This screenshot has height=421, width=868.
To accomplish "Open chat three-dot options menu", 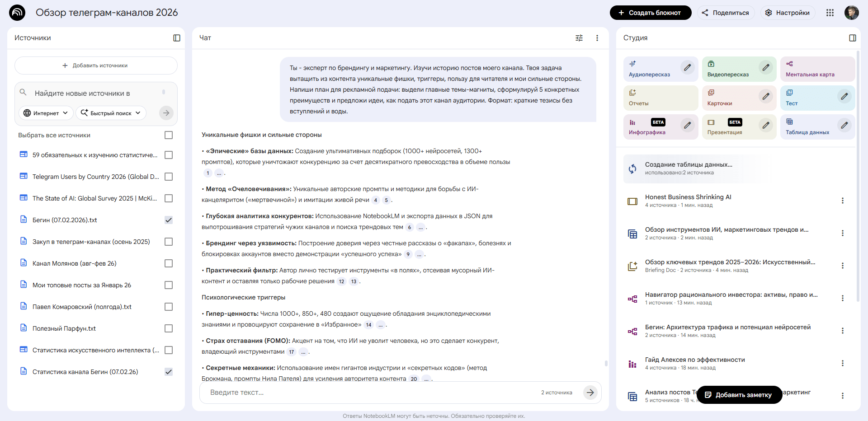I will pyautogui.click(x=597, y=38).
